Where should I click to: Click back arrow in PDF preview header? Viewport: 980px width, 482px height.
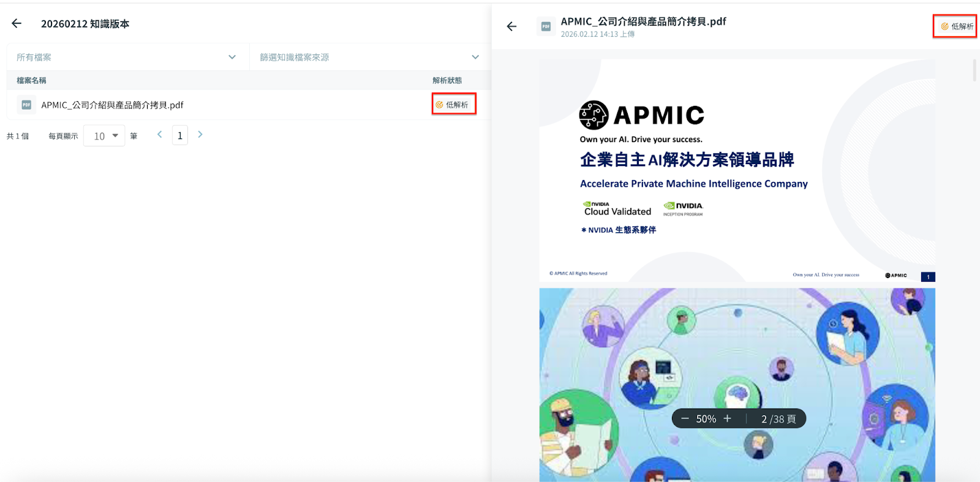click(511, 26)
